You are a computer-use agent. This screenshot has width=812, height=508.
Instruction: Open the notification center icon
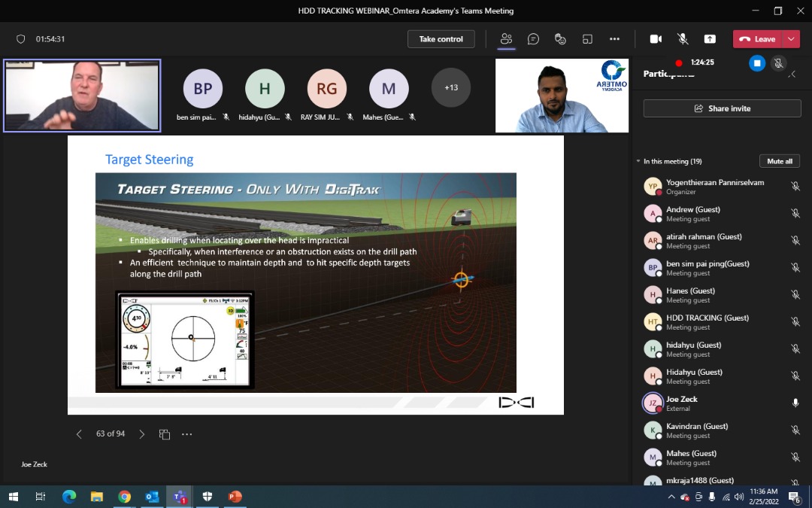point(795,497)
